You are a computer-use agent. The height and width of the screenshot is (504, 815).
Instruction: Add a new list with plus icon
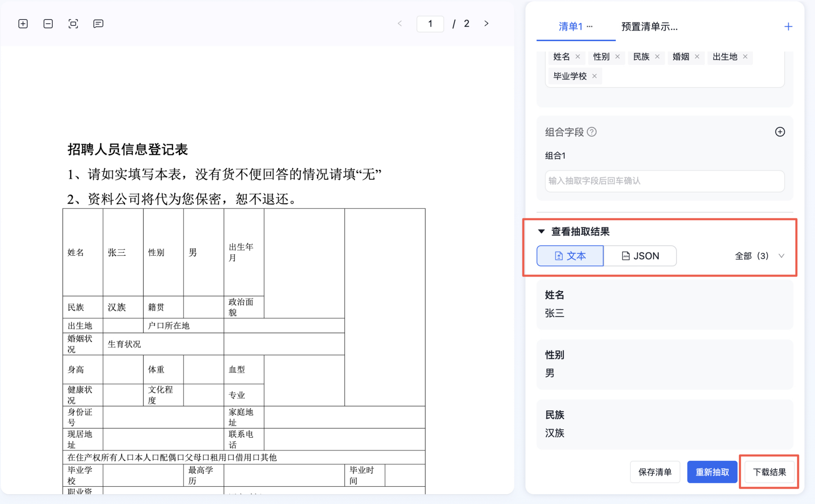[x=788, y=27]
